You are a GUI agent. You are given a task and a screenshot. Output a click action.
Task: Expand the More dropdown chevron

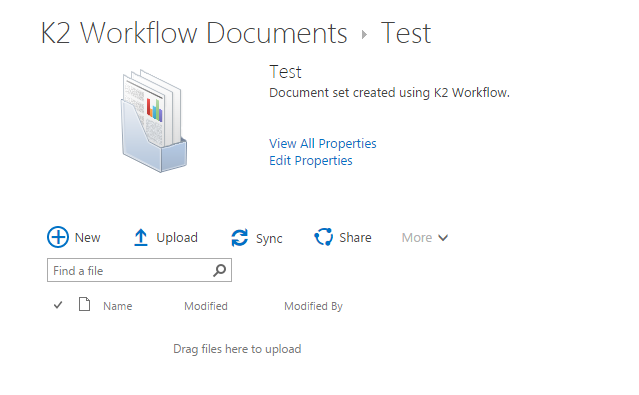443,238
